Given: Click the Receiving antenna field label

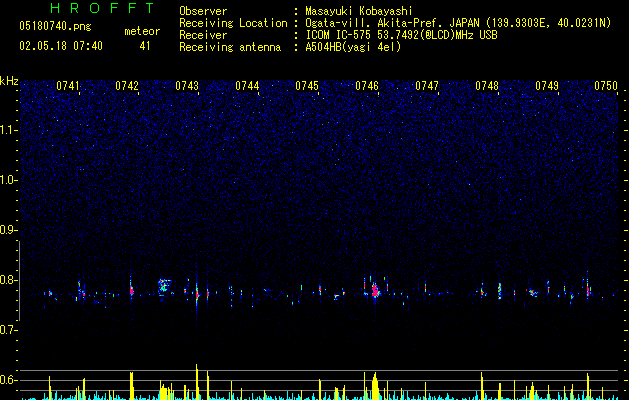Looking at the screenshot, I should [x=230, y=47].
